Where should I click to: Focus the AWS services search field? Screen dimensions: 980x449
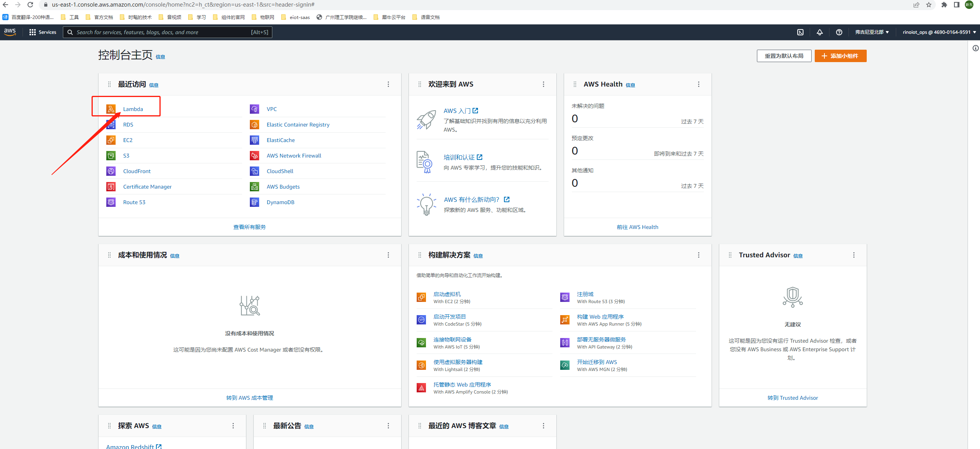pos(168,32)
